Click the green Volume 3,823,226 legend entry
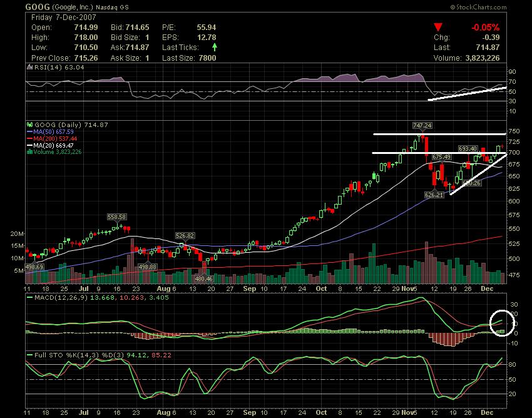The width and height of the screenshot is (532, 418). 58,151
